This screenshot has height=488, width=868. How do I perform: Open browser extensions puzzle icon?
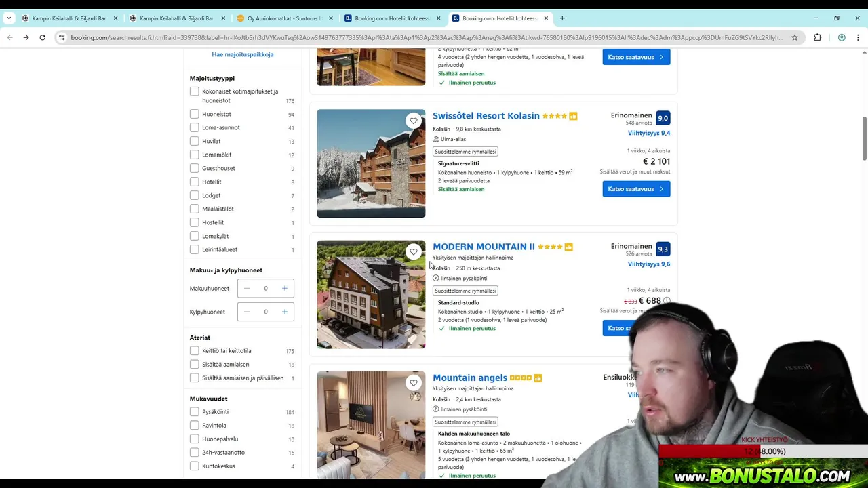point(817,37)
